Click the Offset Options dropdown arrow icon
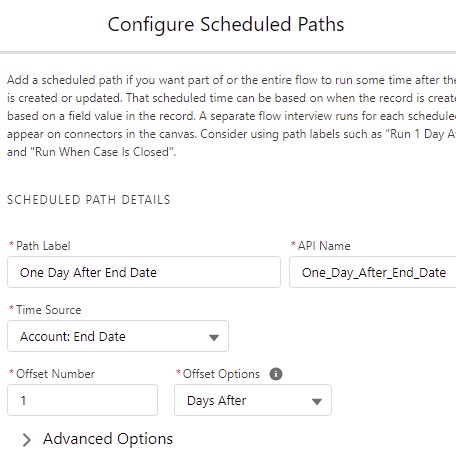 click(316, 401)
